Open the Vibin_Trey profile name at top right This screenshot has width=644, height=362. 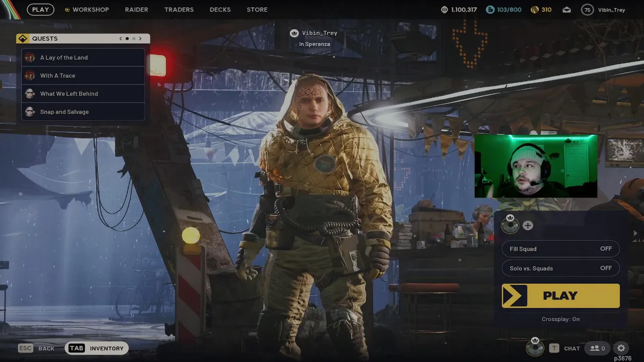click(611, 10)
